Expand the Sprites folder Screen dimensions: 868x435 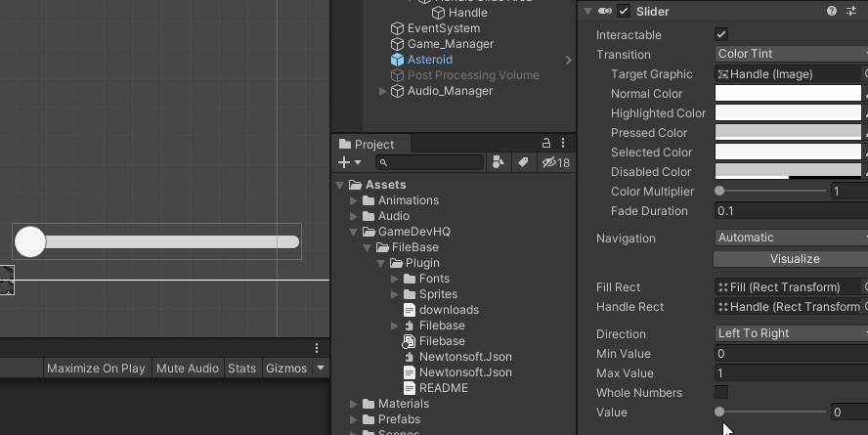pyautogui.click(x=395, y=294)
